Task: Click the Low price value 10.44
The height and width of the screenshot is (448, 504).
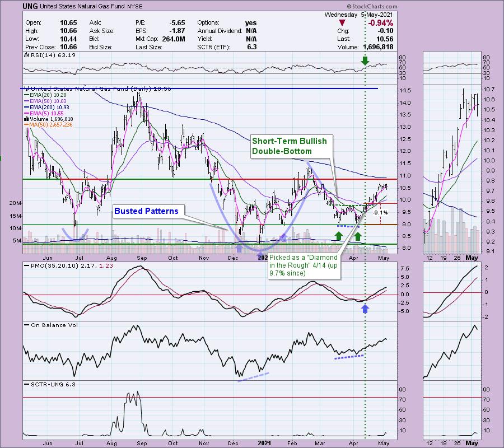Action: [68, 39]
